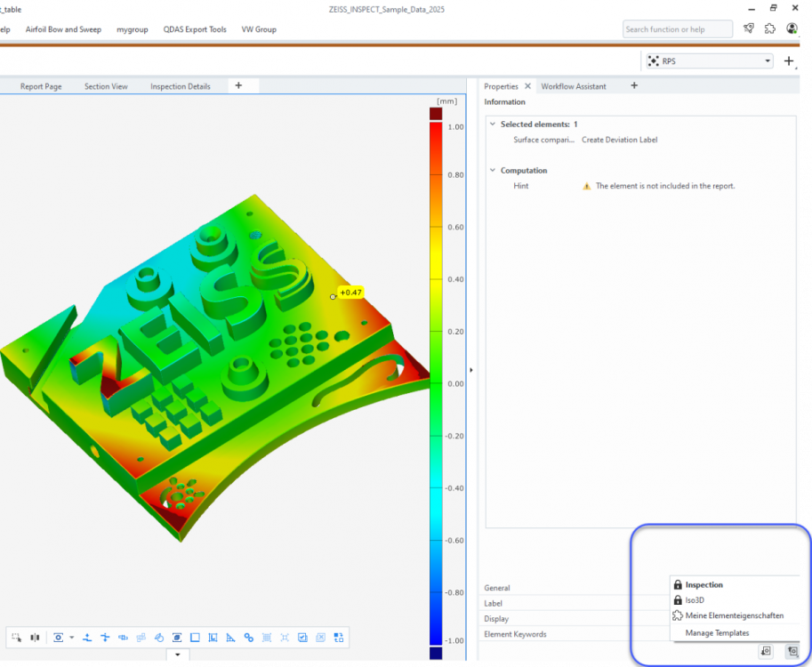Open the puzzle-piece add-ons icon at top right
Screen dimensions: 812x667
click(770, 29)
